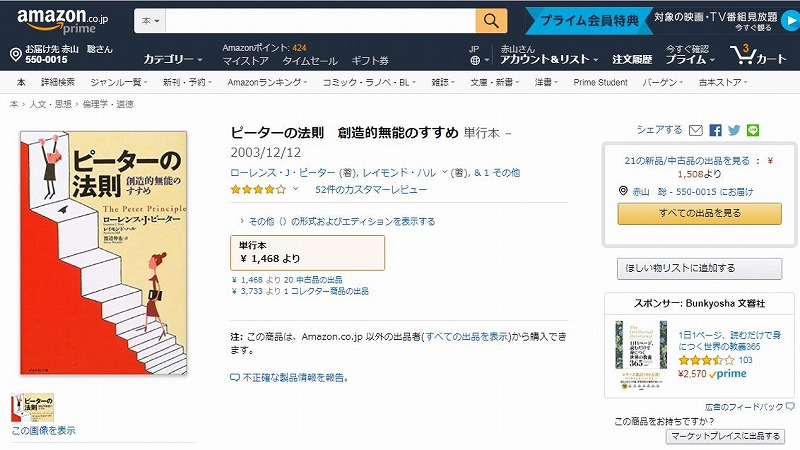Expand the カテゴリー dropdown menu
This screenshot has width=800, height=450.
[172, 60]
